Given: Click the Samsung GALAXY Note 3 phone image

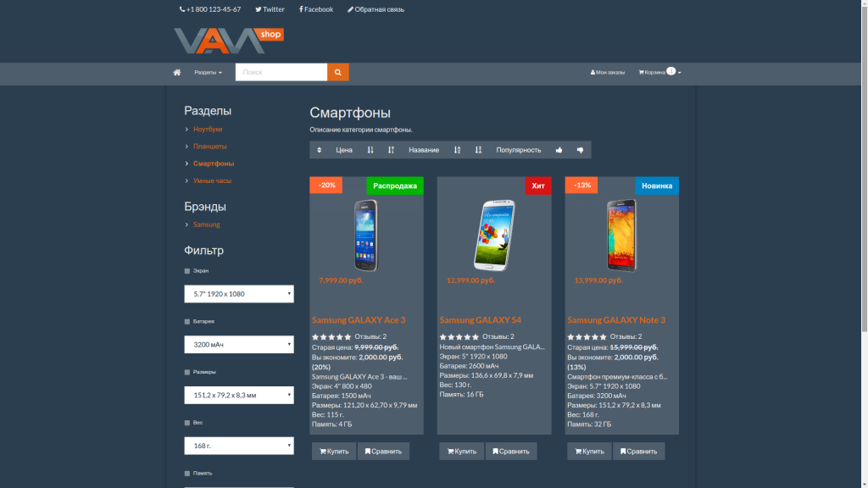Looking at the screenshot, I should (x=621, y=236).
